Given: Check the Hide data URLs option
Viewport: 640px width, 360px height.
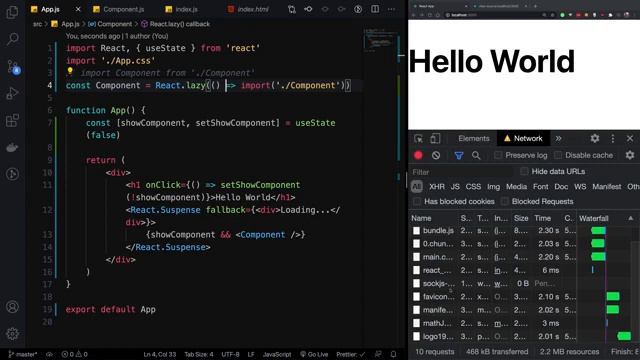Looking at the screenshot, I should click(x=524, y=171).
